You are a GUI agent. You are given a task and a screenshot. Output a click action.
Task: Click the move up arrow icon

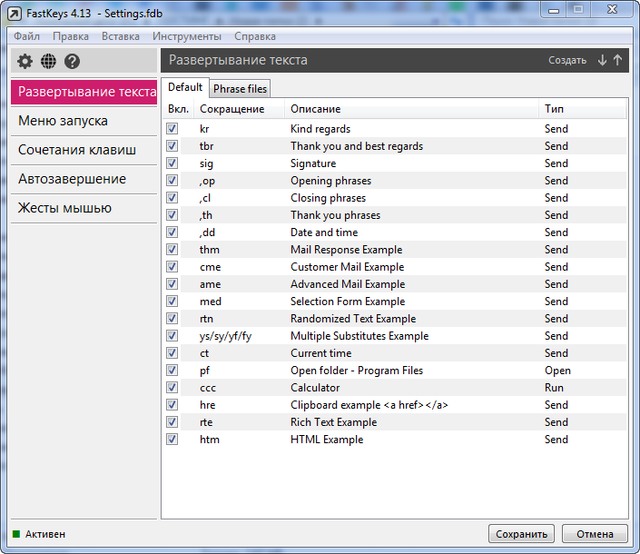coord(617,60)
